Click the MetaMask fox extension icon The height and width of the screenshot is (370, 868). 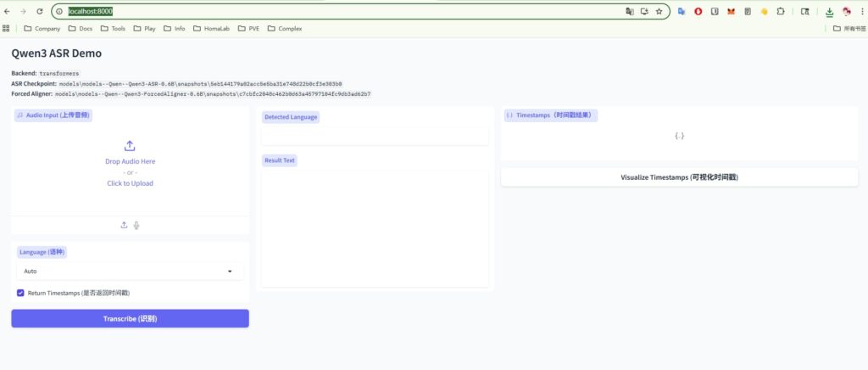tap(731, 12)
